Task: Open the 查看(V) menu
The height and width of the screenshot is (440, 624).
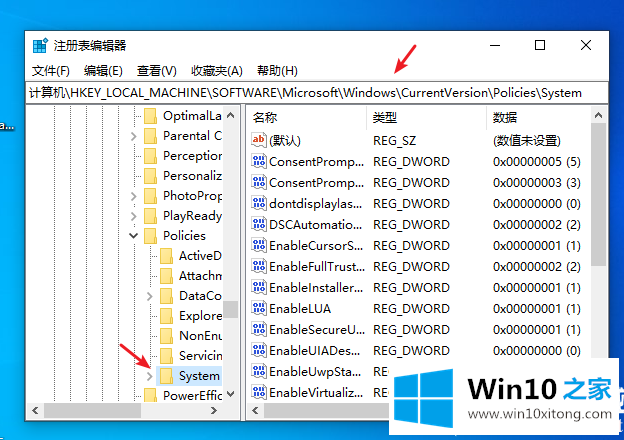Action: coord(156,71)
